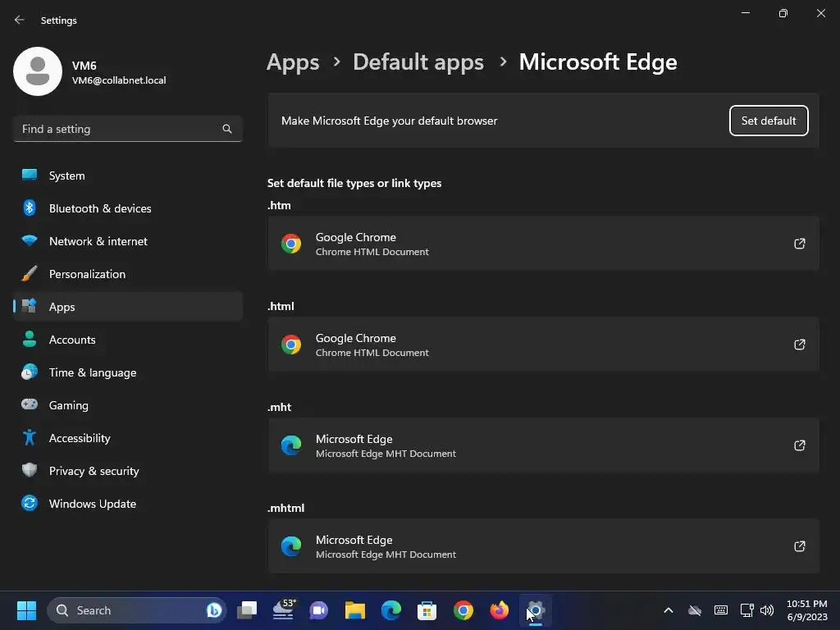The height and width of the screenshot is (630, 840).
Task: Click the Settings gear on the taskbar
Action: (536, 610)
